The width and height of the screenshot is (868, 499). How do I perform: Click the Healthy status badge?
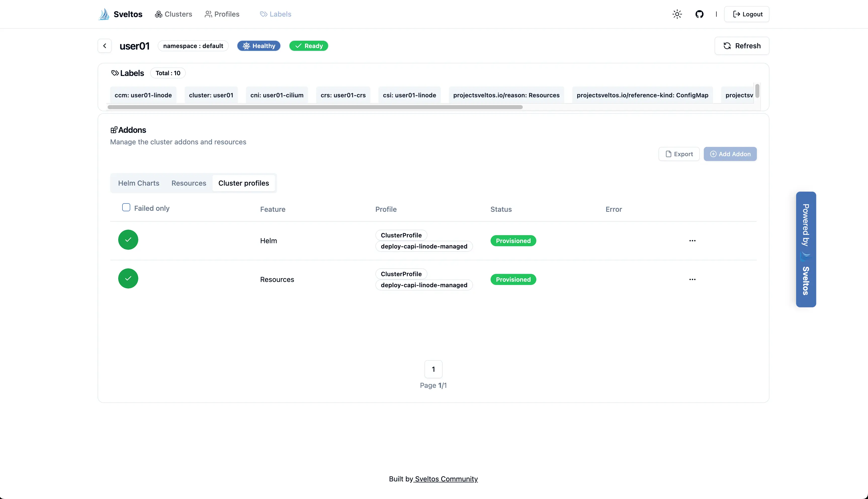[259, 46]
